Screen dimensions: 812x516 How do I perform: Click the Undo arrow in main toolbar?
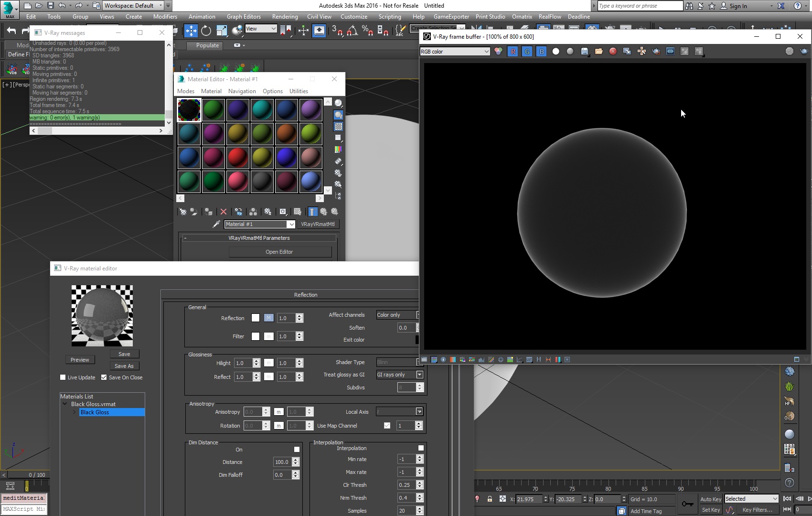pyautogui.click(x=11, y=31)
